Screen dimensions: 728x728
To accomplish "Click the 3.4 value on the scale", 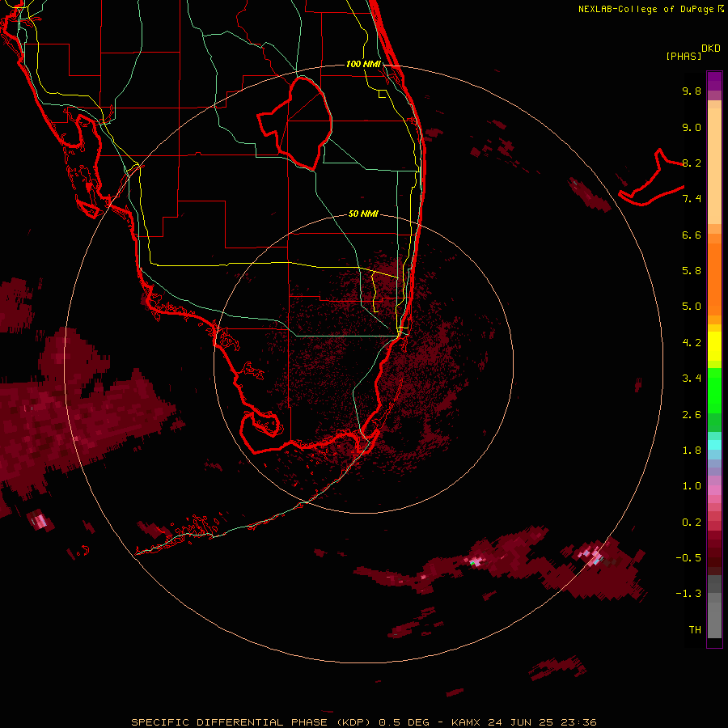I will click(692, 379).
